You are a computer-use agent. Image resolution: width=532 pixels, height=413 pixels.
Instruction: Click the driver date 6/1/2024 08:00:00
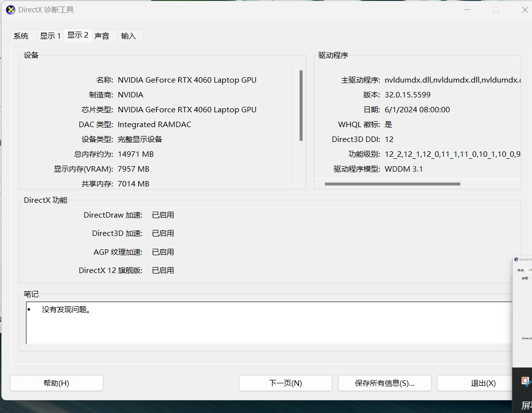click(x=417, y=110)
